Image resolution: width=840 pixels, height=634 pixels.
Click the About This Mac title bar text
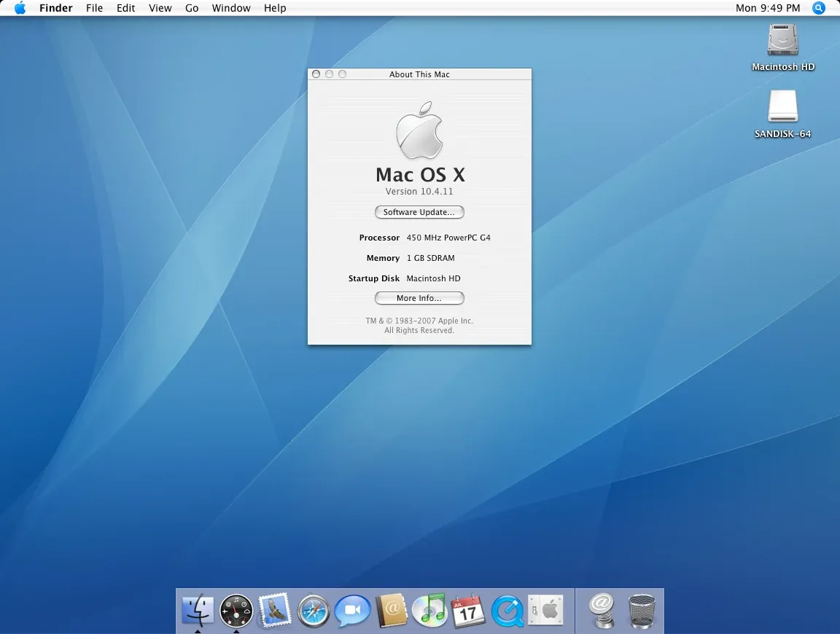click(x=419, y=74)
